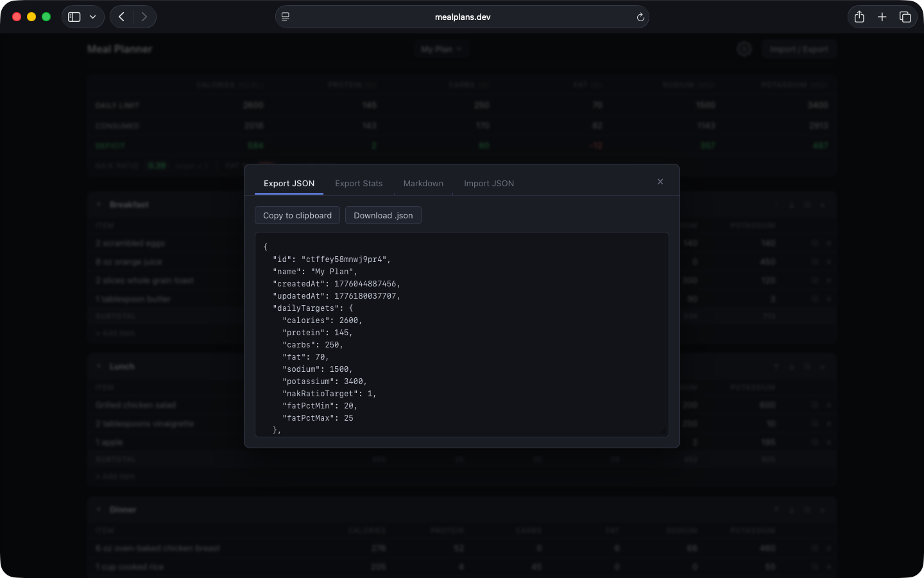Remove "1 apple" using its X icon
The image size is (924, 578).
tap(828, 442)
